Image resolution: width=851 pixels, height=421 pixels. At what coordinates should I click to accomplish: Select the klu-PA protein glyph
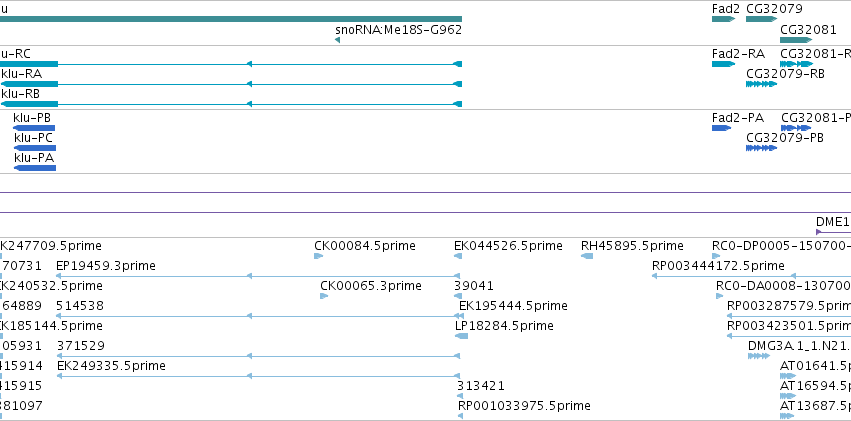pos(35,168)
